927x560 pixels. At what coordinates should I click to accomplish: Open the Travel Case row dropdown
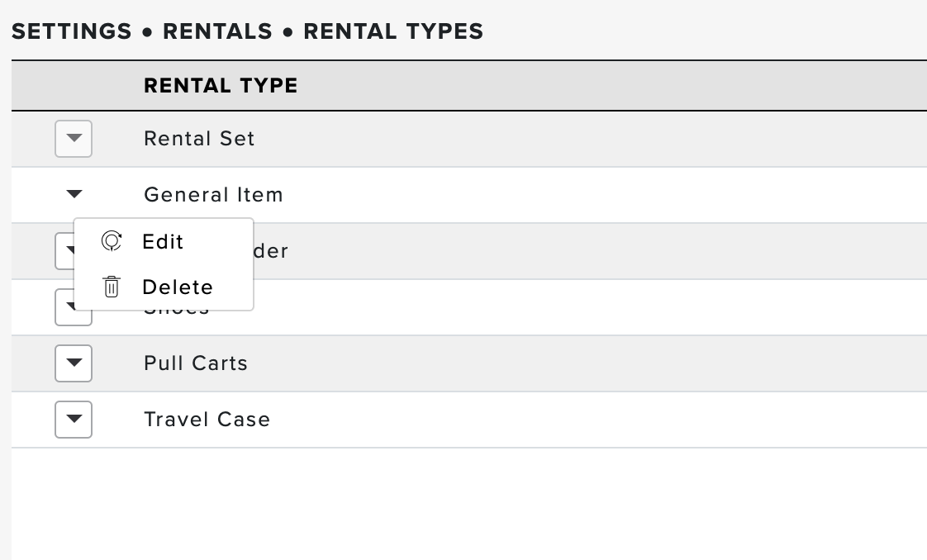pyautogui.click(x=74, y=420)
